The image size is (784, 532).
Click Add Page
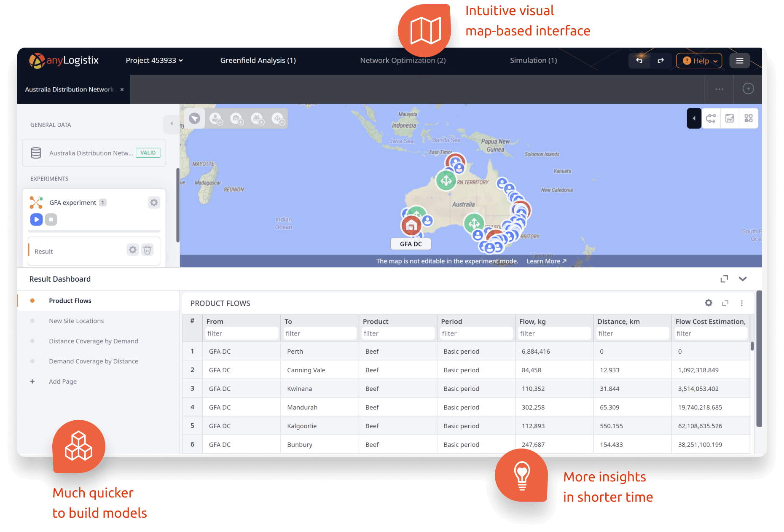[x=63, y=382]
